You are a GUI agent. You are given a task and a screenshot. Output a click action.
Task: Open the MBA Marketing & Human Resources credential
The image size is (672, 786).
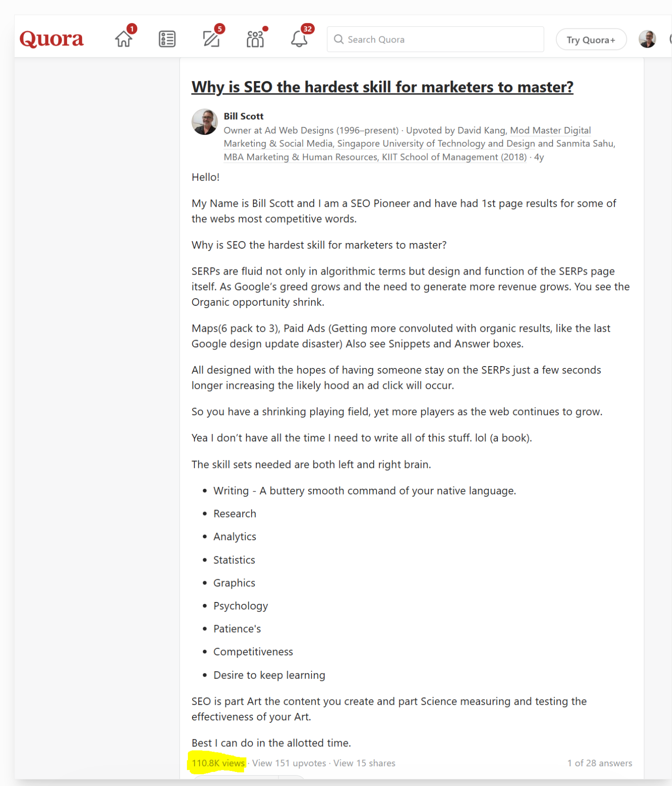pyautogui.click(x=375, y=157)
